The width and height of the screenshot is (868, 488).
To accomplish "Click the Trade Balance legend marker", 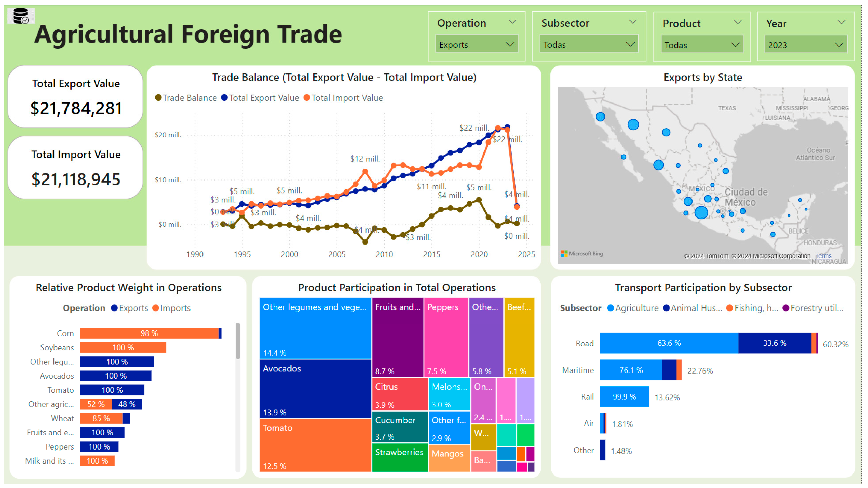I will (x=158, y=98).
